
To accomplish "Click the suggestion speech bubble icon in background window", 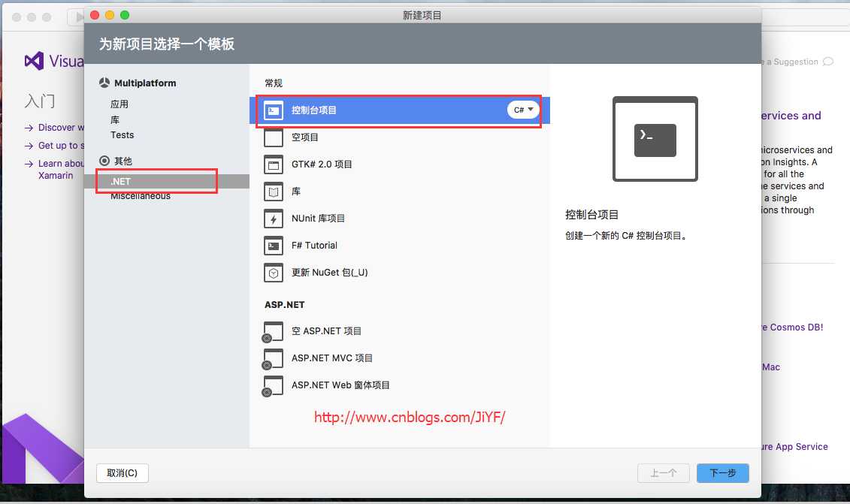I will [827, 62].
